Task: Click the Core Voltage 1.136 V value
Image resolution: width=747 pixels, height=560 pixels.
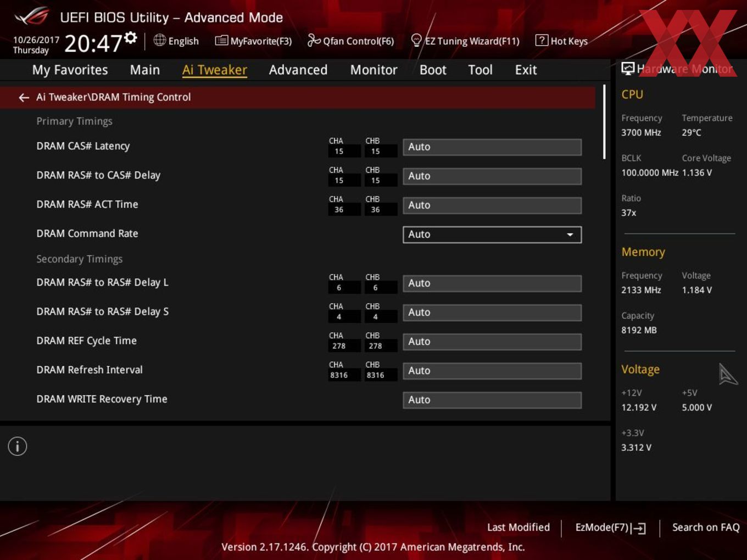Action: tap(696, 172)
